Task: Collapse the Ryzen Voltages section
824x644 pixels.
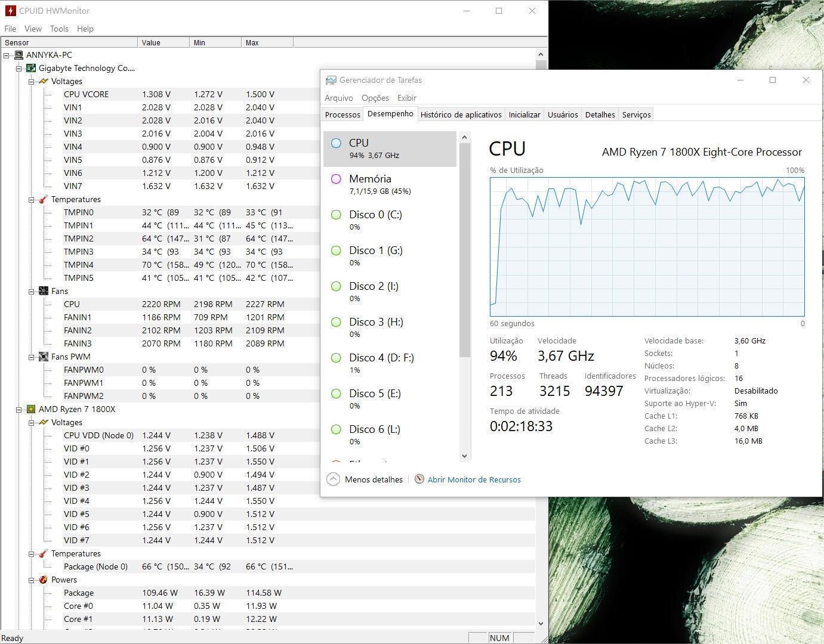Action: click(x=31, y=422)
